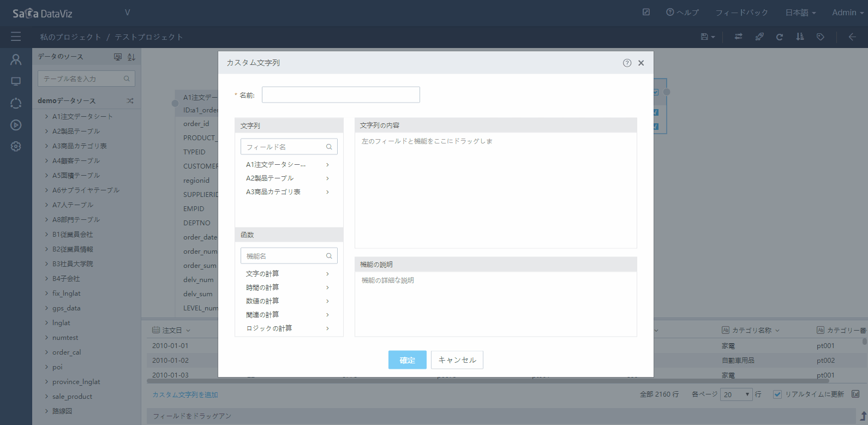Image resolution: width=868 pixels, height=425 pixels.
Task: Click the Excel export icon
Action: pyautogui.click(x=855, y=394)
